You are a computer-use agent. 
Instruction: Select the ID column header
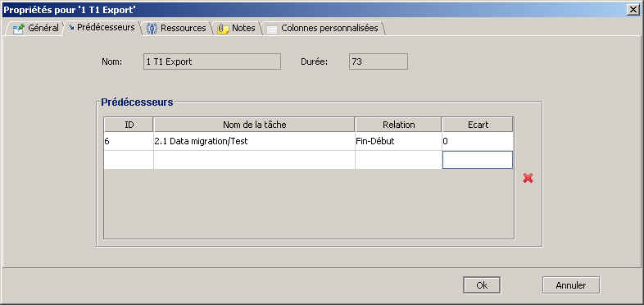pos(129,125)
